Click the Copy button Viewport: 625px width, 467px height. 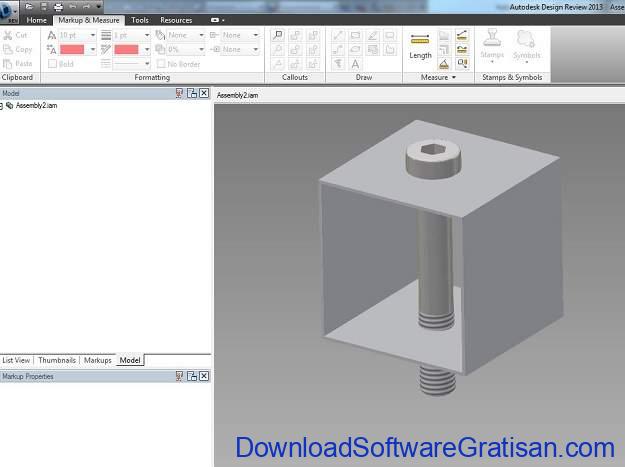coord(18,49)
